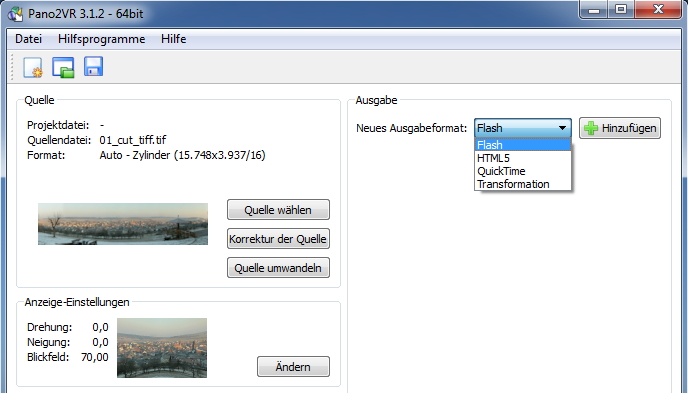The image size is (688, 393).
Task: Open the Hilfsprogramme menu
Action: coord(101,39)
